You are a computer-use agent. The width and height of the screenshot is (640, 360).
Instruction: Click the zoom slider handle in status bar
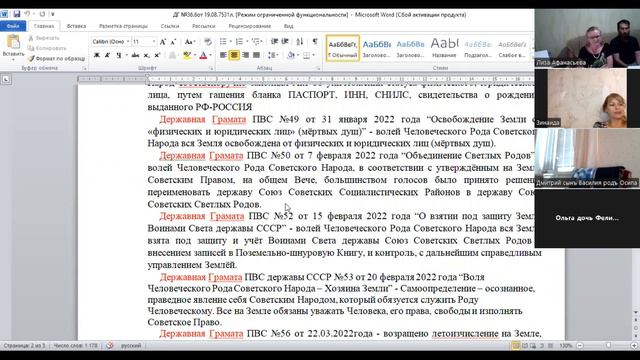[x=608, y=346]
